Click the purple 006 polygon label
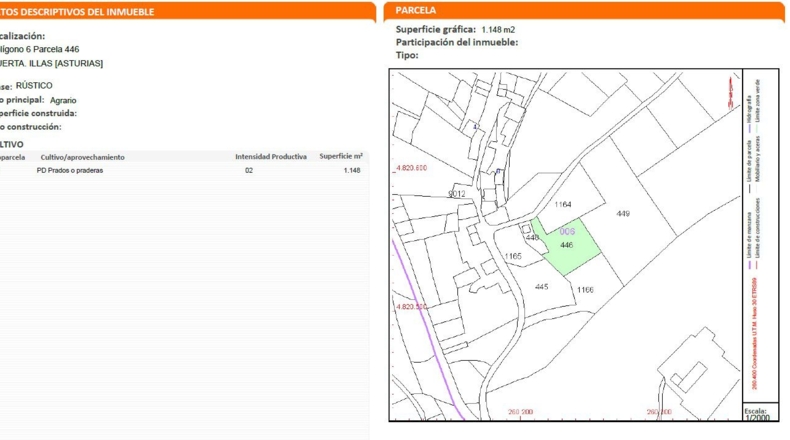The width and height of the screenshot is (790, 440). 567,231
